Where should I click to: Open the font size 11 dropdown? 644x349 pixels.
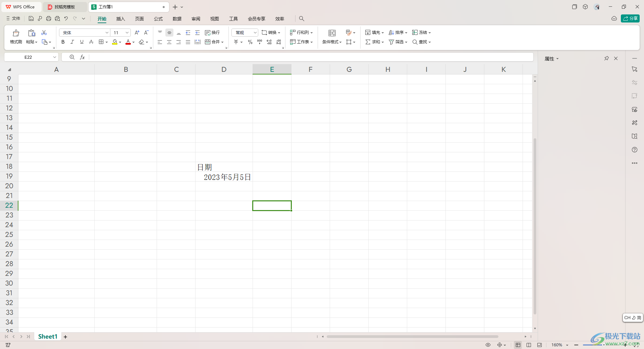coord(127,33)
